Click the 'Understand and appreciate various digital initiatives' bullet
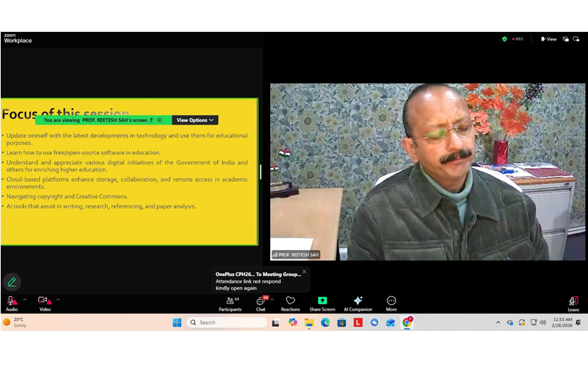The width and height of the screenshot is (588, 365). [x=127, y=166]
